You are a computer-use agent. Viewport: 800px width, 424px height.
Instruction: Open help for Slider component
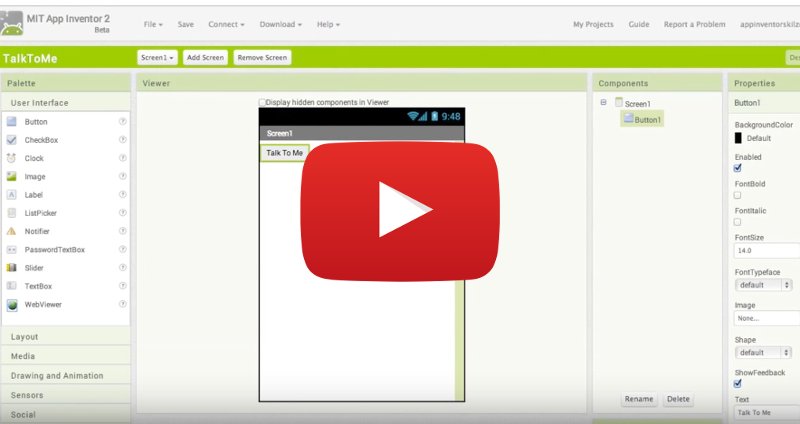click(122, 267)
